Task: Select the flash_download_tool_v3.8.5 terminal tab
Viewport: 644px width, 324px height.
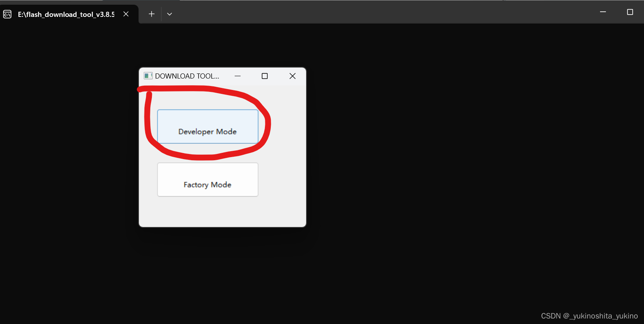Action: coord(69,14)
